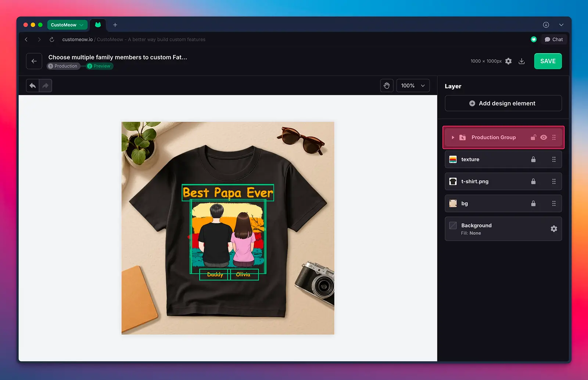
Task: Click the browser back chevron
Action: (x=26, y=39)
